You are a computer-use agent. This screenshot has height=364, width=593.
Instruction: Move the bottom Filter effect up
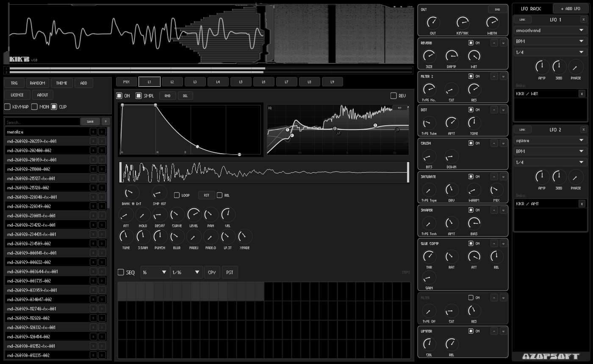click(494, 298)
